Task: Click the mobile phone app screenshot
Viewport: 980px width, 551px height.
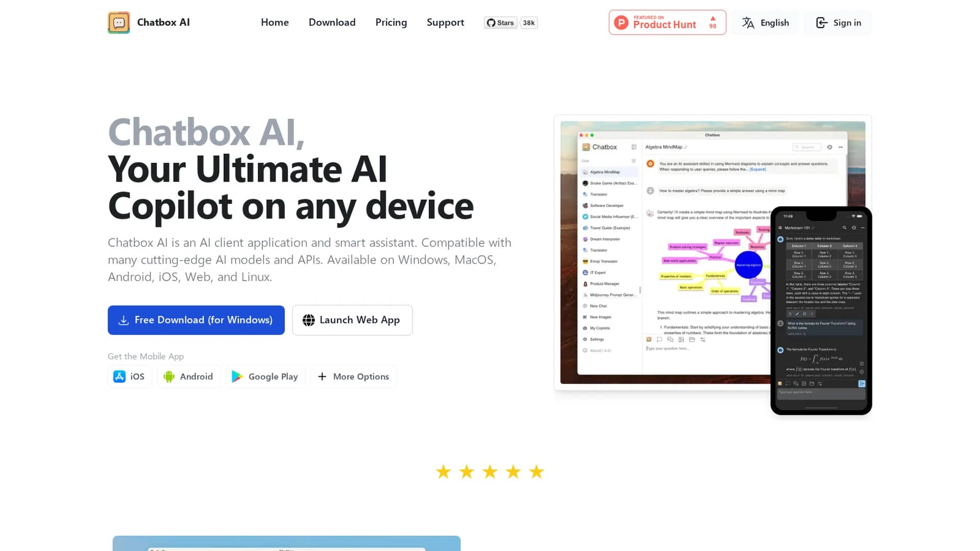Action: [821, 310]
